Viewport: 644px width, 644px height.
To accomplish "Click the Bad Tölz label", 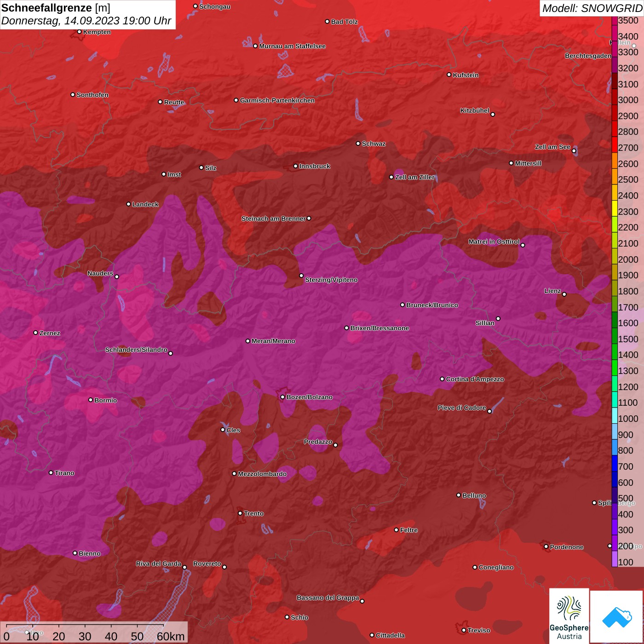I will point(344,22).
